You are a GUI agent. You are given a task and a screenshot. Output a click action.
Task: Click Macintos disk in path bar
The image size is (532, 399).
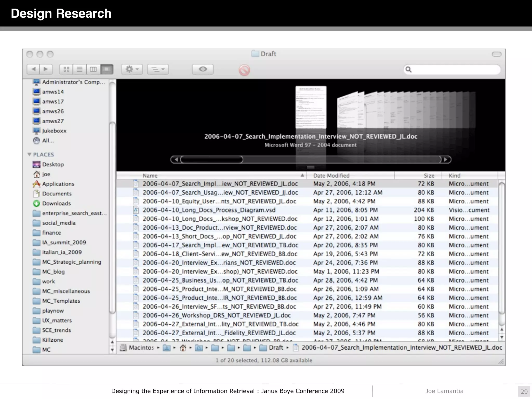(x=137, y=348)
